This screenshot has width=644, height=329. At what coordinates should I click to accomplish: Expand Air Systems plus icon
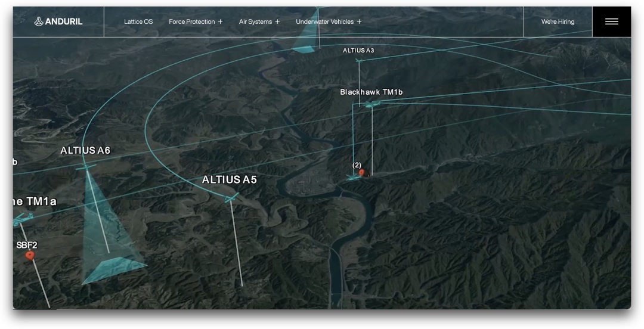click(277, 22)
